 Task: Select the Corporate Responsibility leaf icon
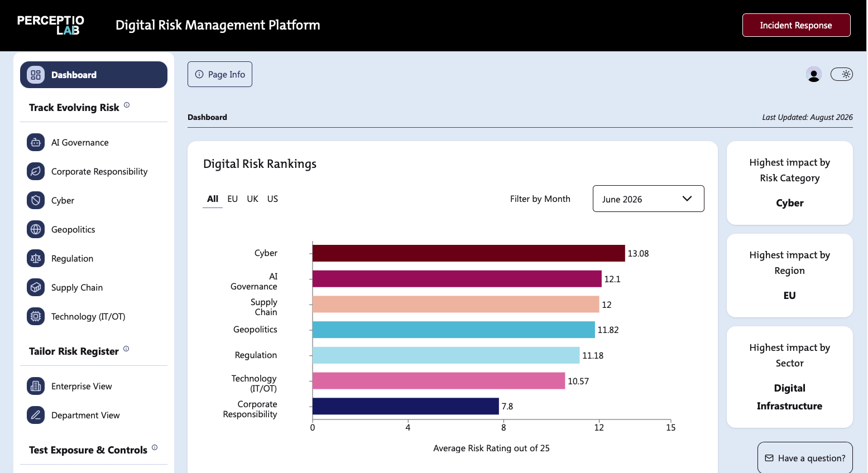click(36, 171)
